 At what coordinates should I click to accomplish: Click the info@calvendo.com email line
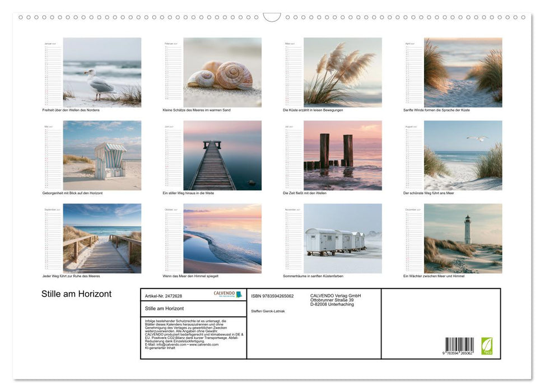182,344
